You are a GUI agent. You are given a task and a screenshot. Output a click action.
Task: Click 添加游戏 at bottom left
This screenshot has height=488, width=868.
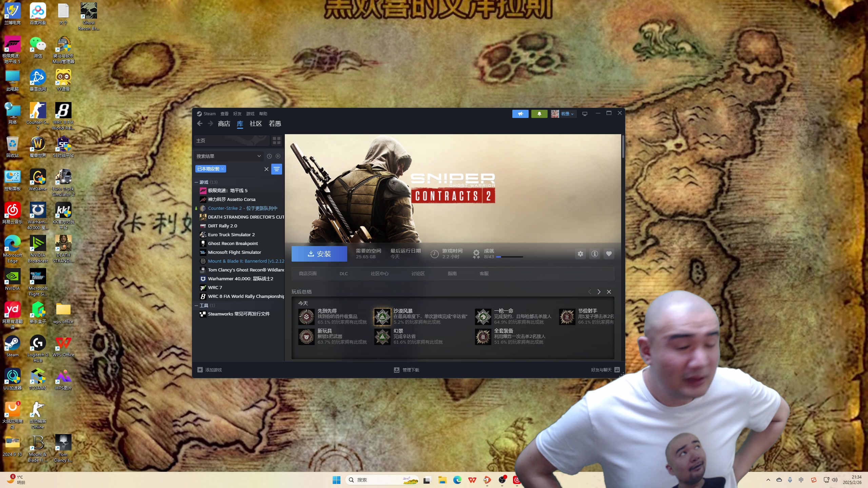pos(210,370)
